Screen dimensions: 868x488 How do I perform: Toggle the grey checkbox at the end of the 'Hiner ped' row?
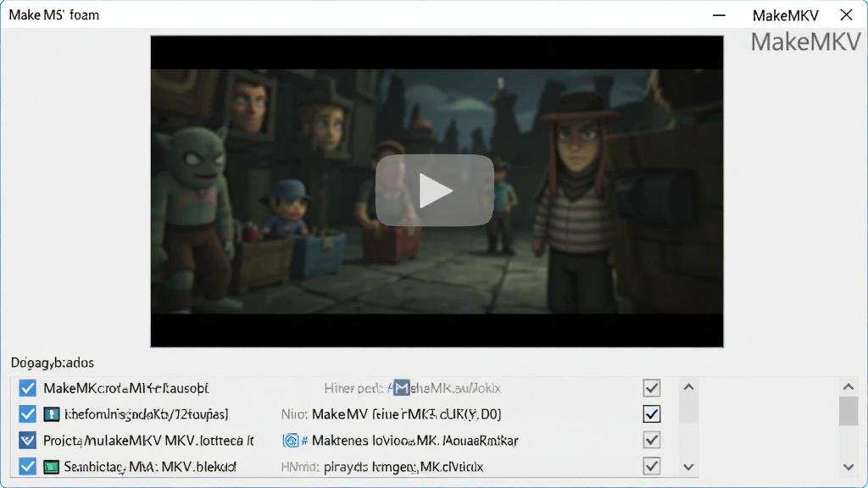point(652,388)
